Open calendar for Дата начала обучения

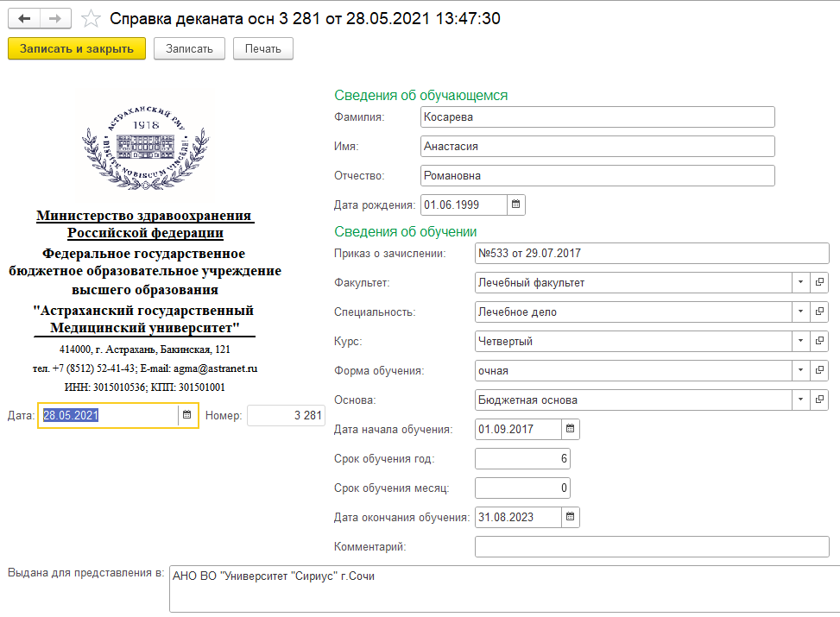(x=571, y=429)
